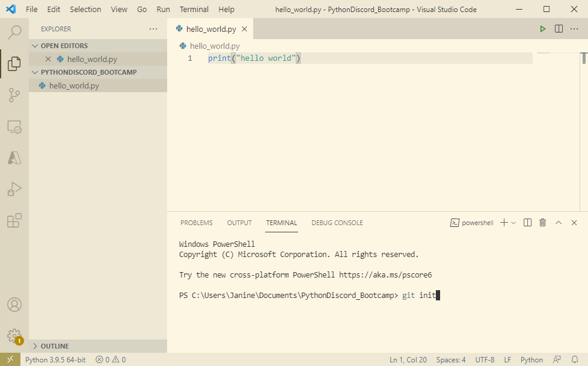Image resolution: width=588 pixels, height=366 pixels.
Task: Kill the terminal with the trash icon
Action: point(543,223)
